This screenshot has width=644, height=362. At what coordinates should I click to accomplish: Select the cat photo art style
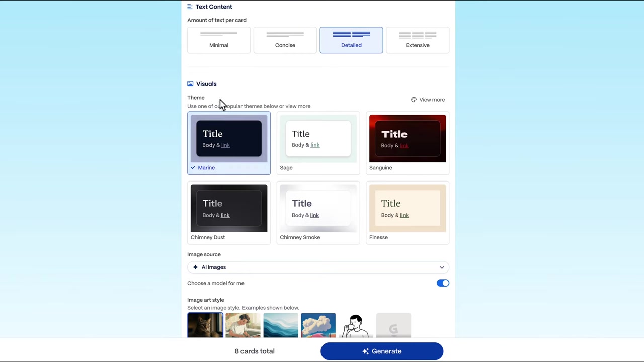click(x=205, y=325)
